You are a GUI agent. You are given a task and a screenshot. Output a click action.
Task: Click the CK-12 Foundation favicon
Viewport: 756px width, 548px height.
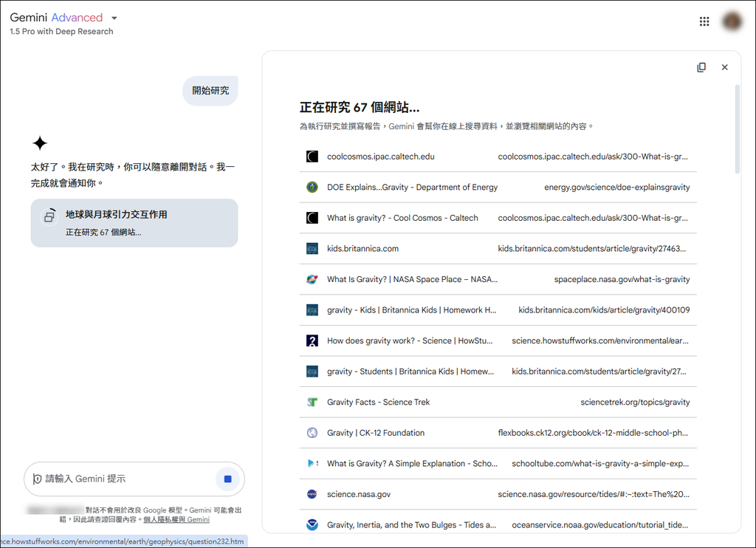(312, 433)
